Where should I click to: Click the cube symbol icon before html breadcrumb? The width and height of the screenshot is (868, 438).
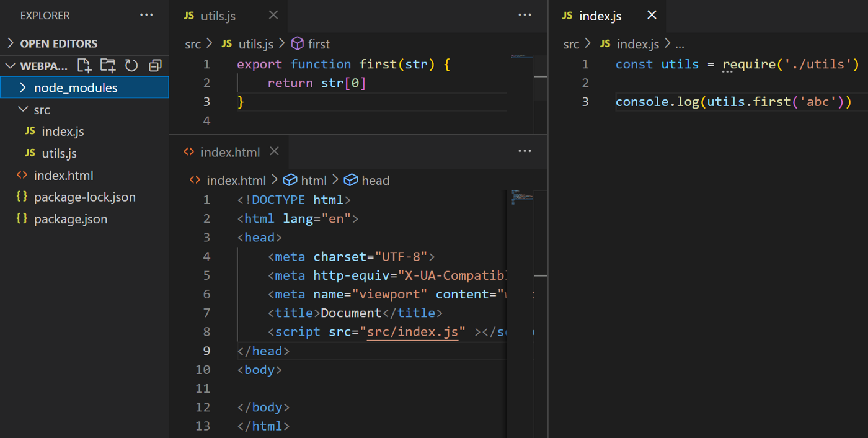tap(290, 180)
